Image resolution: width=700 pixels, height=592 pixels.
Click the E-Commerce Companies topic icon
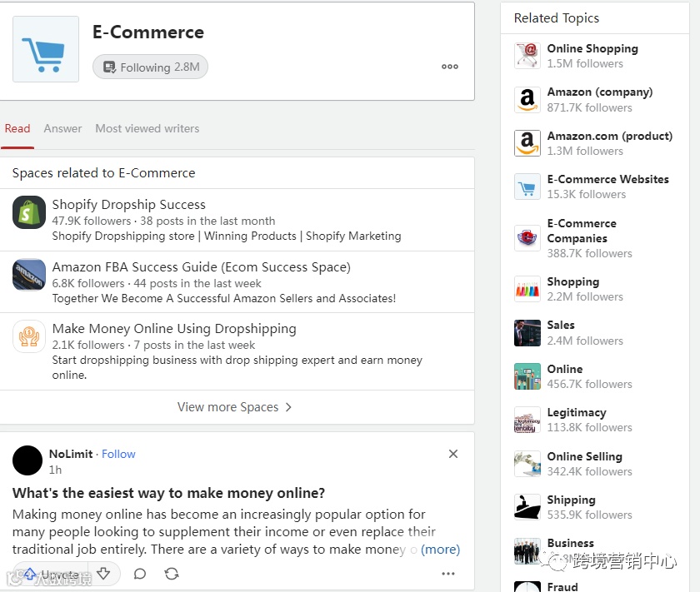point(527,238)
